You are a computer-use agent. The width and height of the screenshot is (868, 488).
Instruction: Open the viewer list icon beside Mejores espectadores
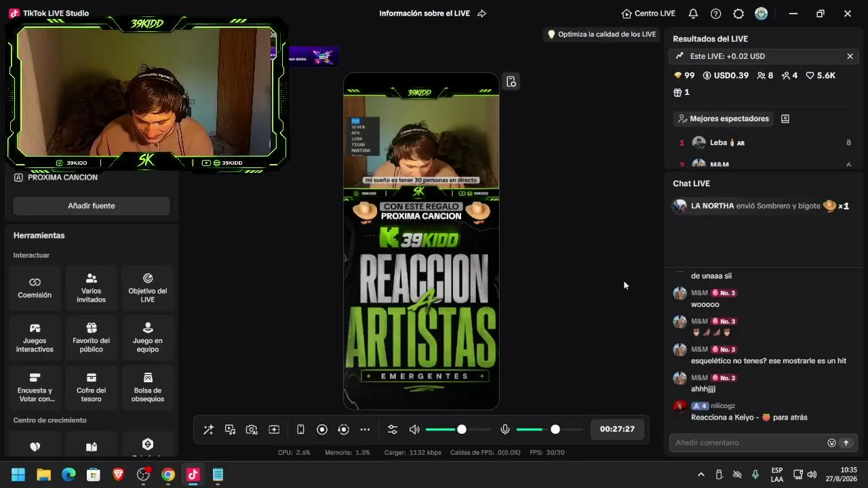pyautogui.click(x=785, y=119)
